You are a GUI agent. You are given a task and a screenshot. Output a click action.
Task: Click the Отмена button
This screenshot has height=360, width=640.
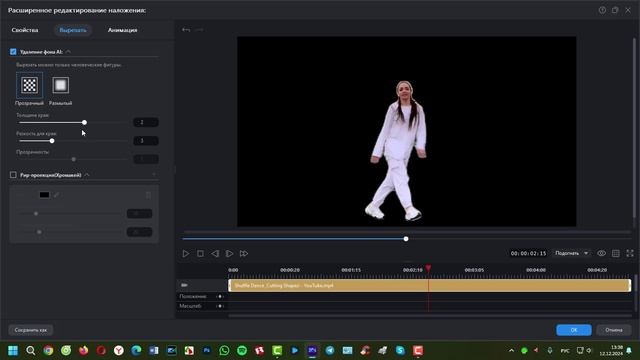(614, 330)
